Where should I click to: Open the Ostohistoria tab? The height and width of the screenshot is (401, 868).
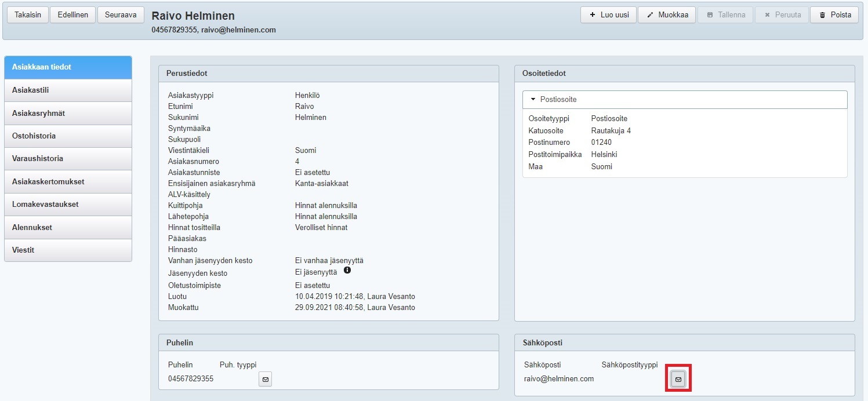pos(68,136)
